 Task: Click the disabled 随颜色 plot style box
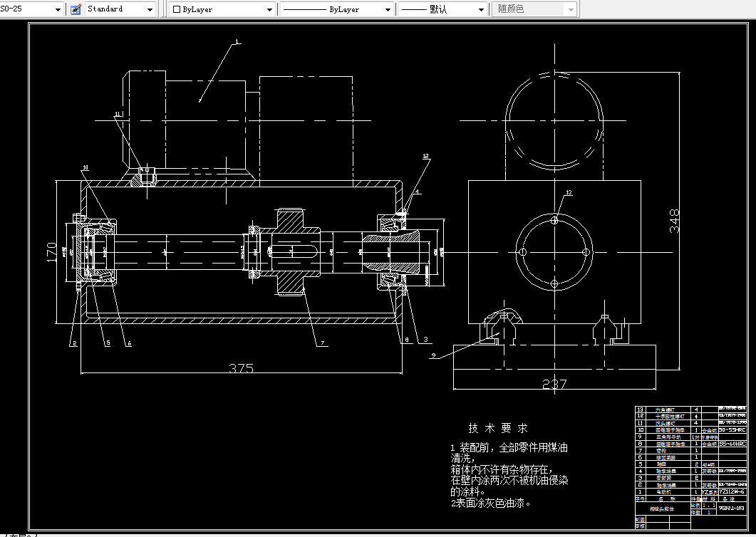(534, 9)
